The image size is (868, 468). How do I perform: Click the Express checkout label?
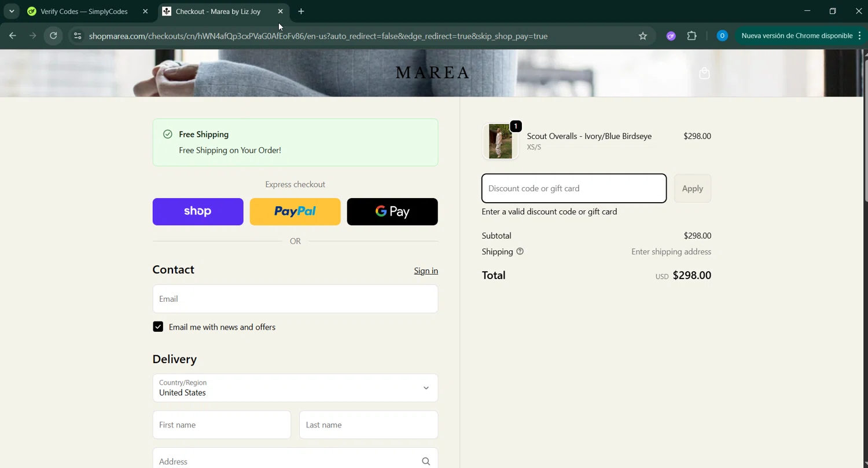click(295, 184)
